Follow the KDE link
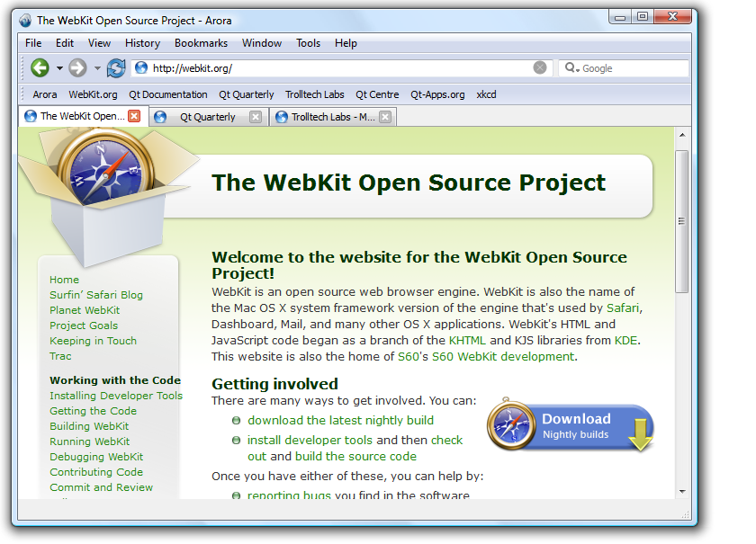 [x=625, y=341]
